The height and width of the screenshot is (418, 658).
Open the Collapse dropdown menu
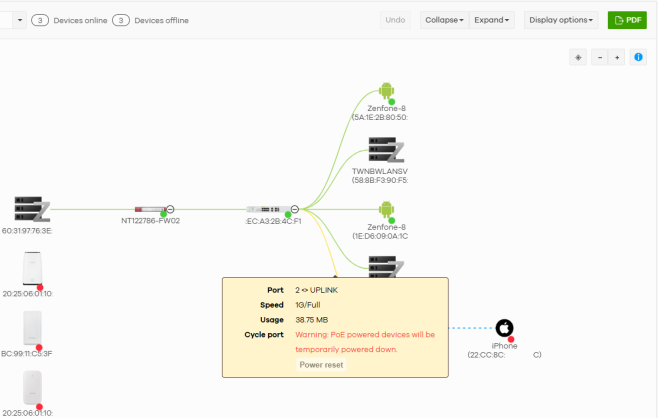[445, 20]
